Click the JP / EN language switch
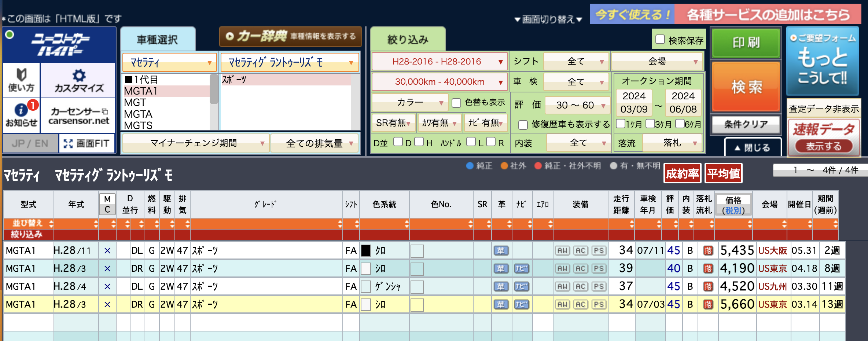Image resolution: width=868 pixels, height=341 pixels. tap(30, 143)
